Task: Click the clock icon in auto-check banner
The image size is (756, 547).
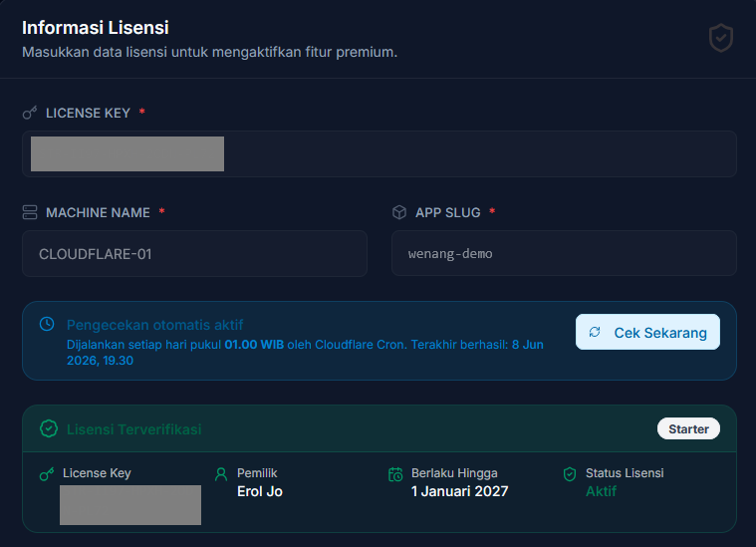Action: [47, 324]
